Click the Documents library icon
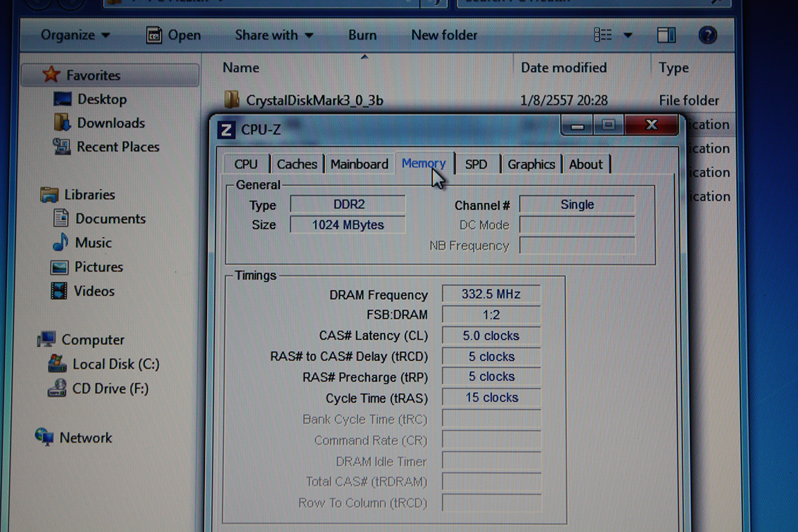Image resolution: width=798 pixels, height=532 pixels. (x=60, y=218)
